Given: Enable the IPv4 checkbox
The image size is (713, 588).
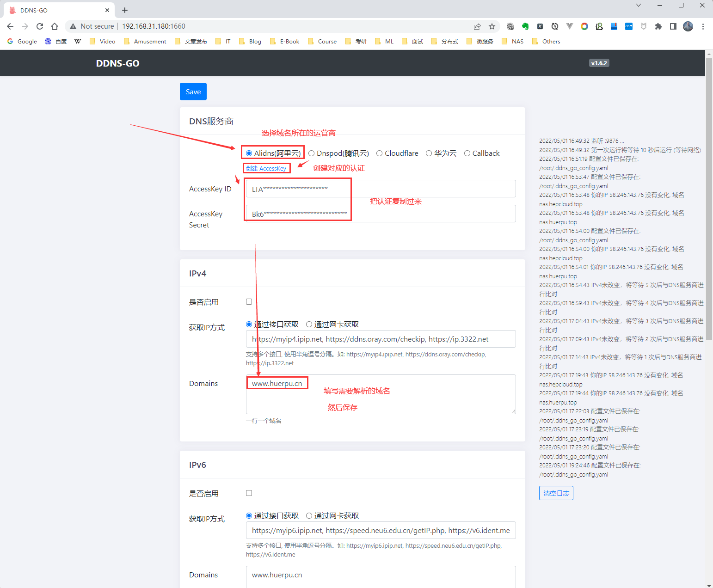Looking at the screenshot, I should coord(249,302).
